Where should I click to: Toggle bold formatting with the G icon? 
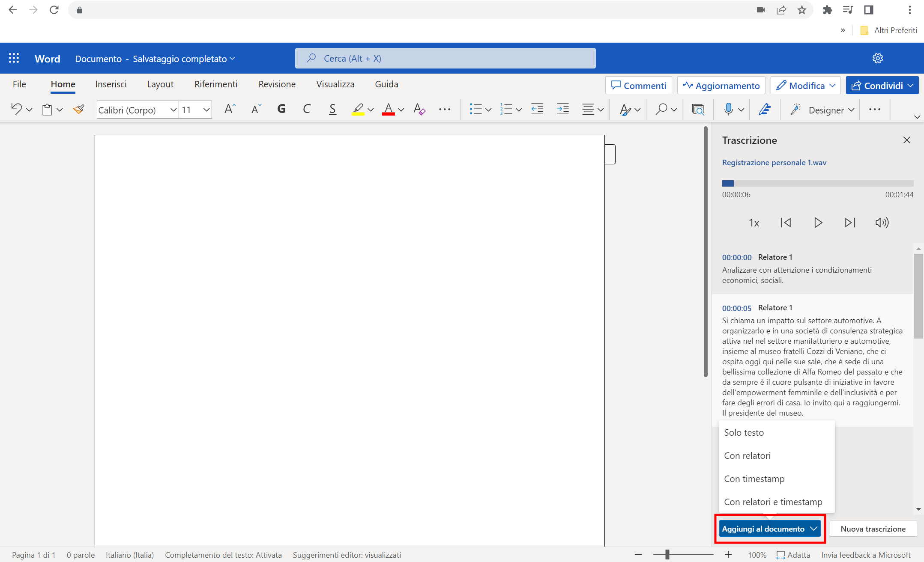coord(281,109)
